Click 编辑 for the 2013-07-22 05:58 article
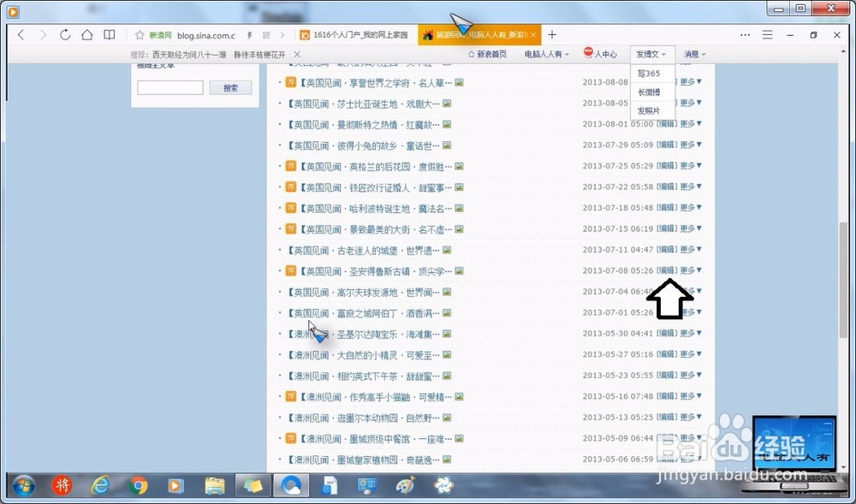This screenshot has width=856, height=504. (x=667, y=187)
